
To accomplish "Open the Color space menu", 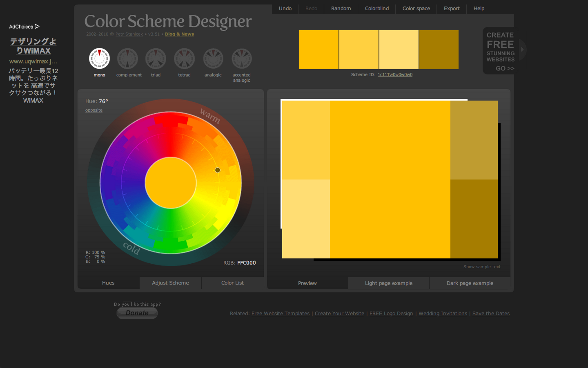I will 416,9.
